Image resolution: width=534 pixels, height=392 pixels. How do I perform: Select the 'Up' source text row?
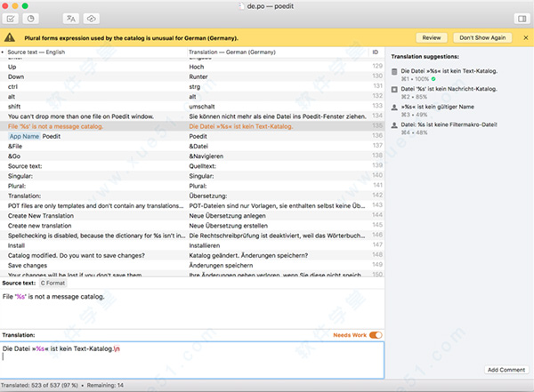(x=192, y=67)
